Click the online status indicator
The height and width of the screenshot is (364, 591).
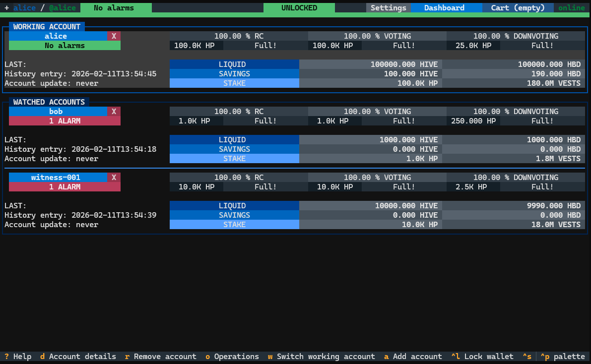(572, 7)
